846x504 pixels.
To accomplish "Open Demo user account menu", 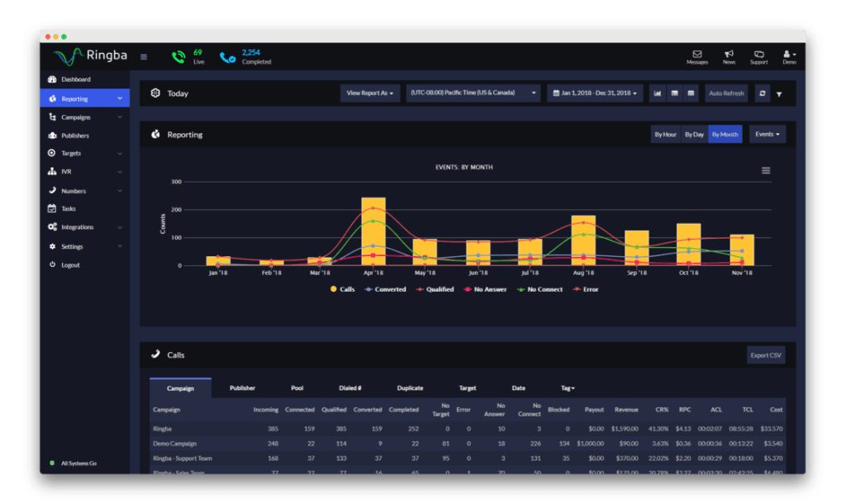I will pos(789,57).
